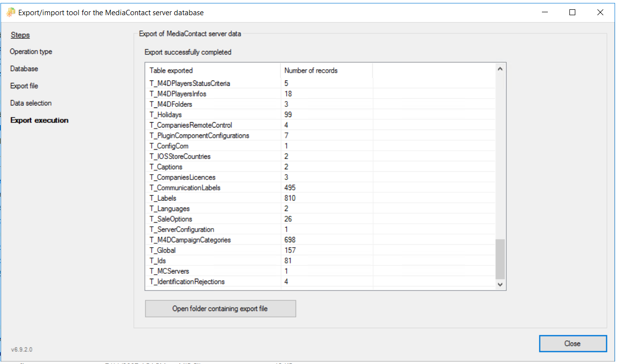Sort by Number of records column header

(x=326, y=70)
